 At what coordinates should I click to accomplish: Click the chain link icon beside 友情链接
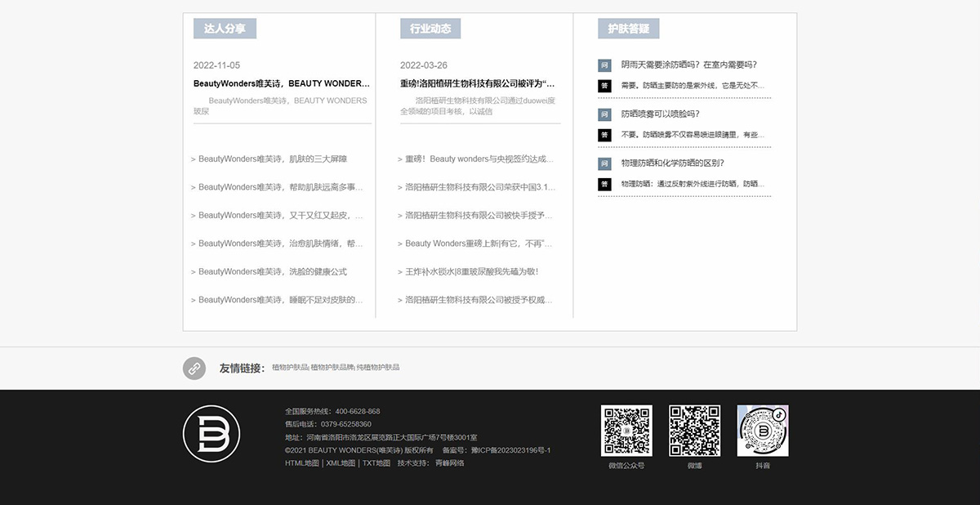[194, 369]
